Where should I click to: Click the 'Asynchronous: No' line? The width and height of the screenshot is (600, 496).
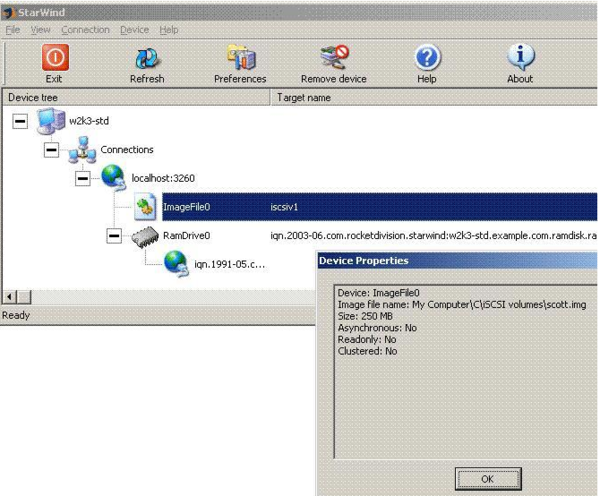tap(377, 328)
